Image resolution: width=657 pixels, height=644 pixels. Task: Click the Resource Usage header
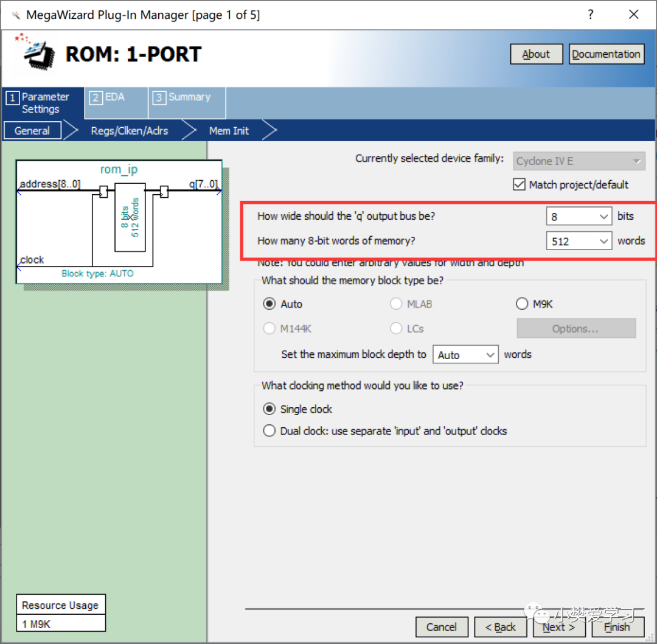60,606
